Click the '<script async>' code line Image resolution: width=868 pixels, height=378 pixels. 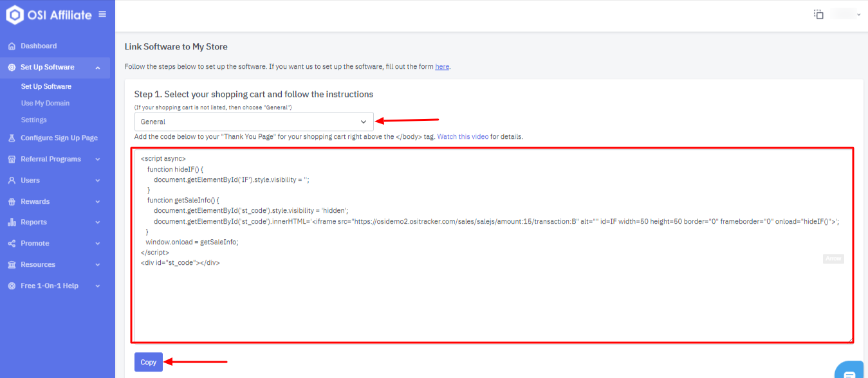pos(163,159)
